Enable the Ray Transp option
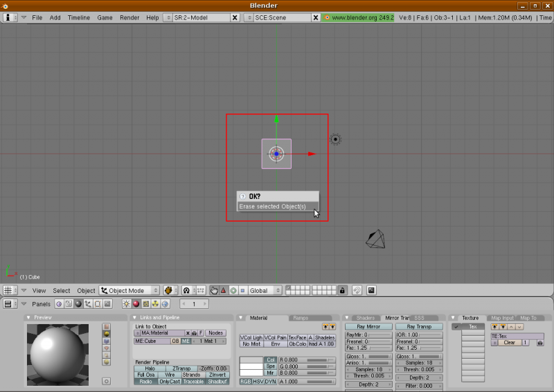Viewport: 554px width, 392px height. [x=419, y=326]
